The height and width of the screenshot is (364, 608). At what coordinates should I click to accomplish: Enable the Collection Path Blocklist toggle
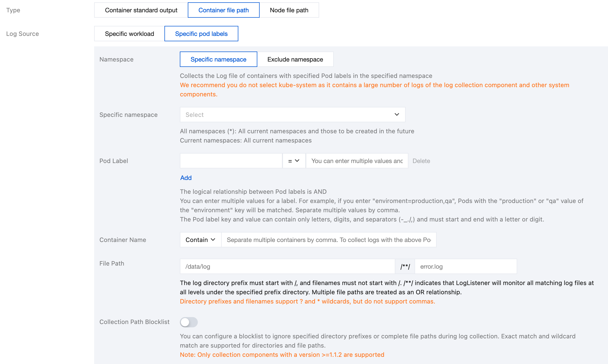(x=189, y=322)
